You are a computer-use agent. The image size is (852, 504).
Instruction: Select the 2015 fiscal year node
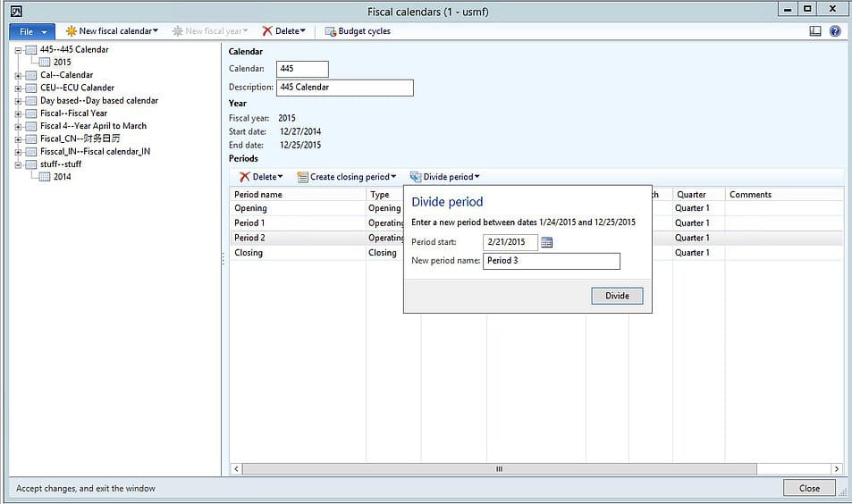(62, 62)
